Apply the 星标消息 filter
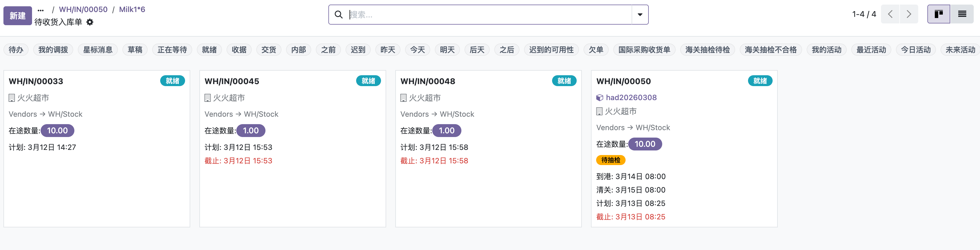Screen dimensions: 980x250 tap(98, 50)
